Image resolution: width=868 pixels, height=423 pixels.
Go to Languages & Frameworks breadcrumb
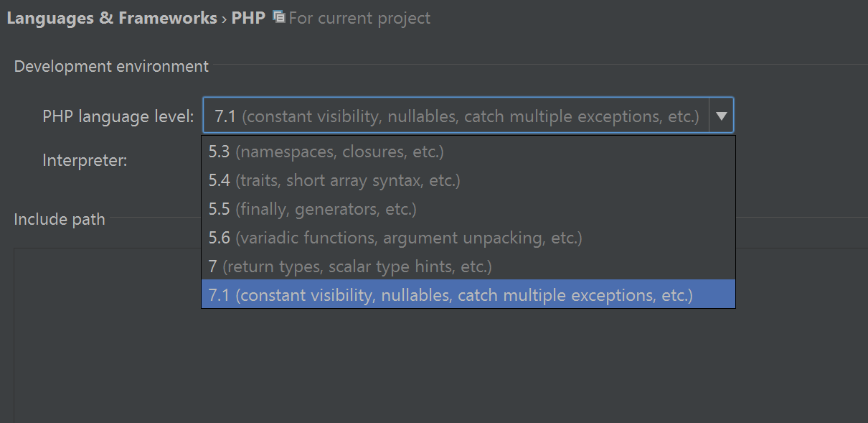[112, 18]
